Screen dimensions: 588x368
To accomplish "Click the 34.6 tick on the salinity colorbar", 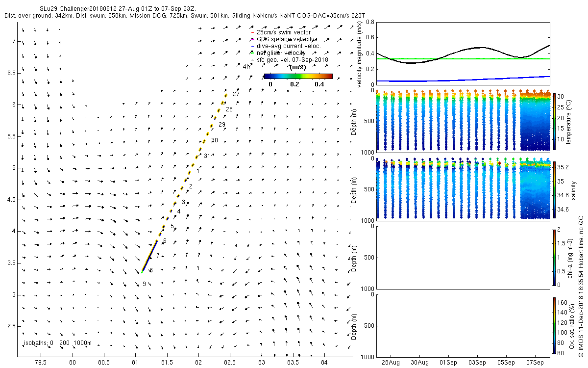I will (x=563, y=210).
